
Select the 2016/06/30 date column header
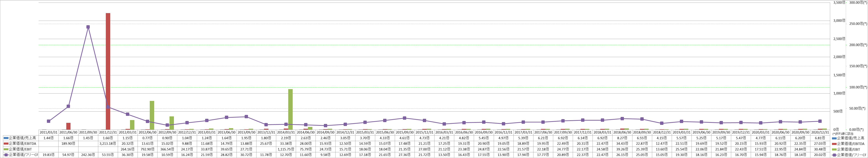[464, 132]
